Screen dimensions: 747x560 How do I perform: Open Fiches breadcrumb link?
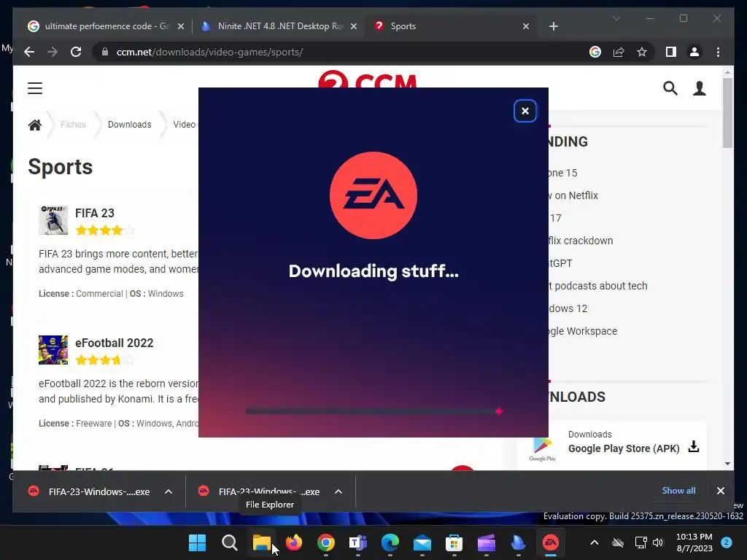click(73, 124)
